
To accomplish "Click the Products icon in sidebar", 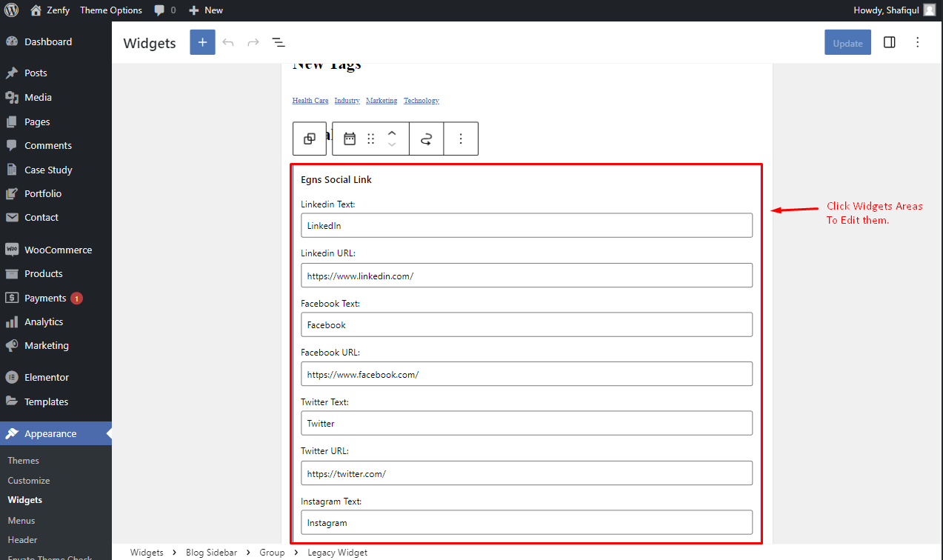I will pyautogui.click(x=12, y=273).
